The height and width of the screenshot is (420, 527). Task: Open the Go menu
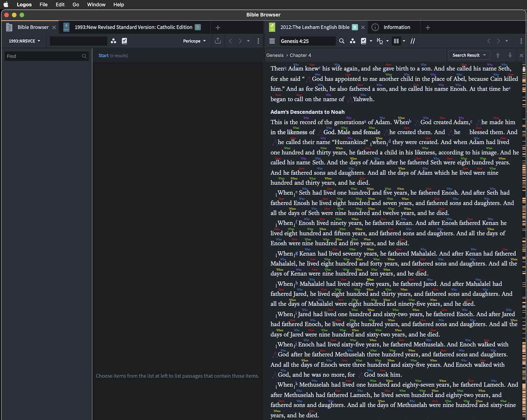tap(76, 5)
